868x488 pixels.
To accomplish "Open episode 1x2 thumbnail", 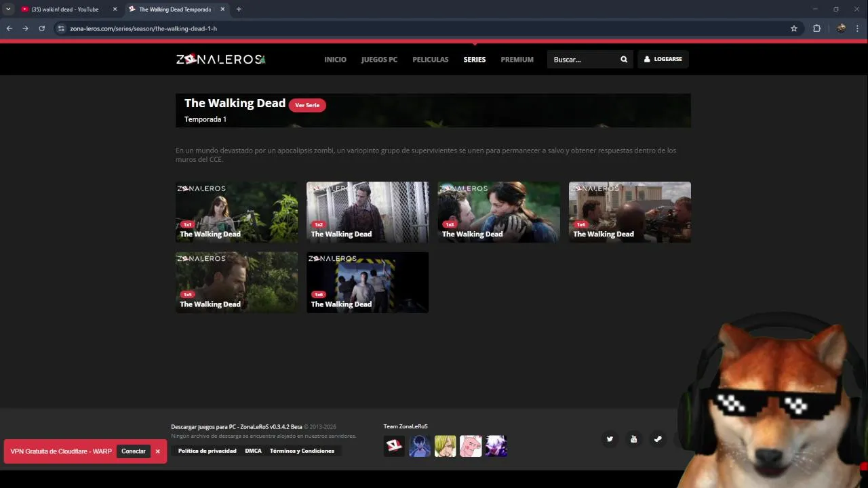I will point(368,212).
